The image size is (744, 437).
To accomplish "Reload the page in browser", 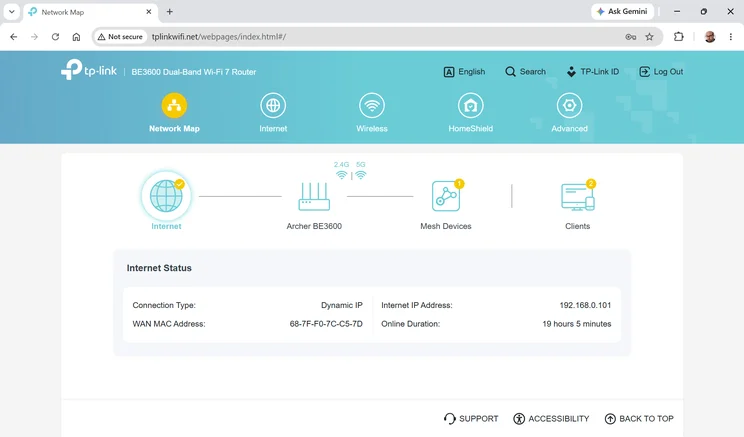I will [56, 37].
